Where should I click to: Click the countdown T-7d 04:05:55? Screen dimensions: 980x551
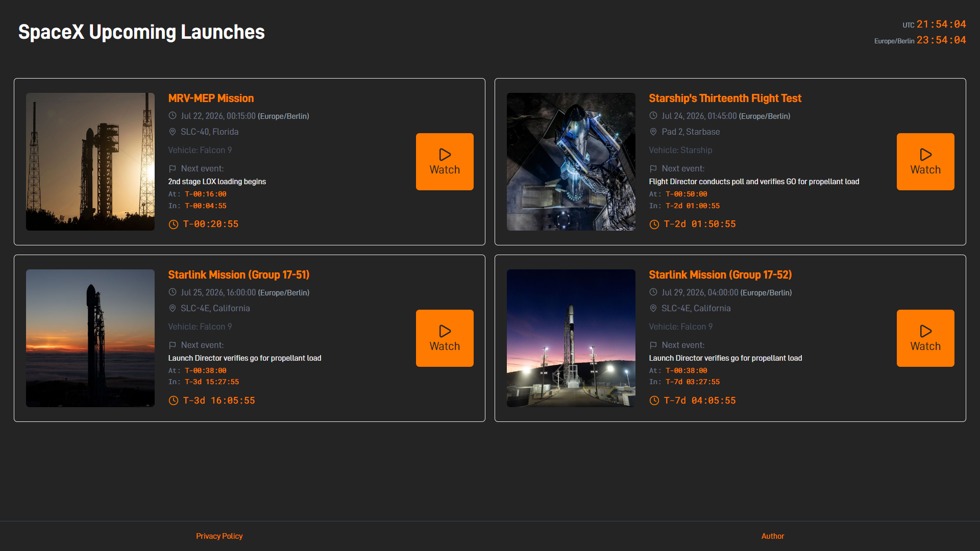[700, 400]
